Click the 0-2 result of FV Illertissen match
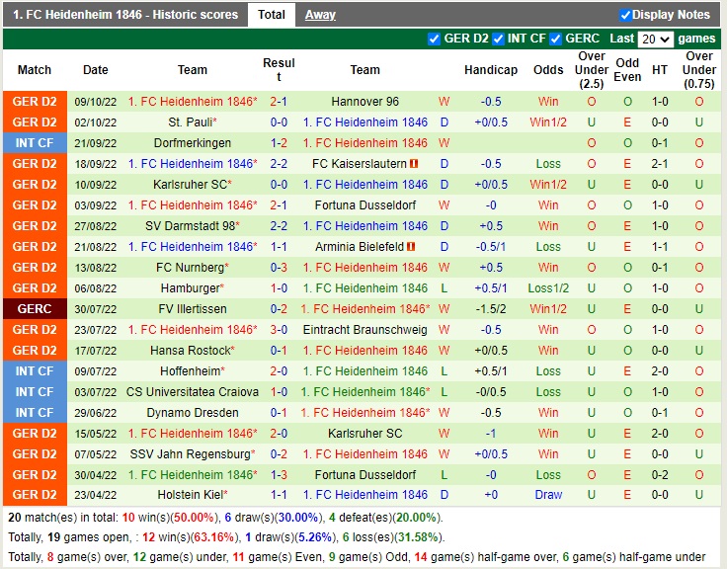The width and height of the screenshot is (728, 569). pyautogui.click(x=279, y=309)
